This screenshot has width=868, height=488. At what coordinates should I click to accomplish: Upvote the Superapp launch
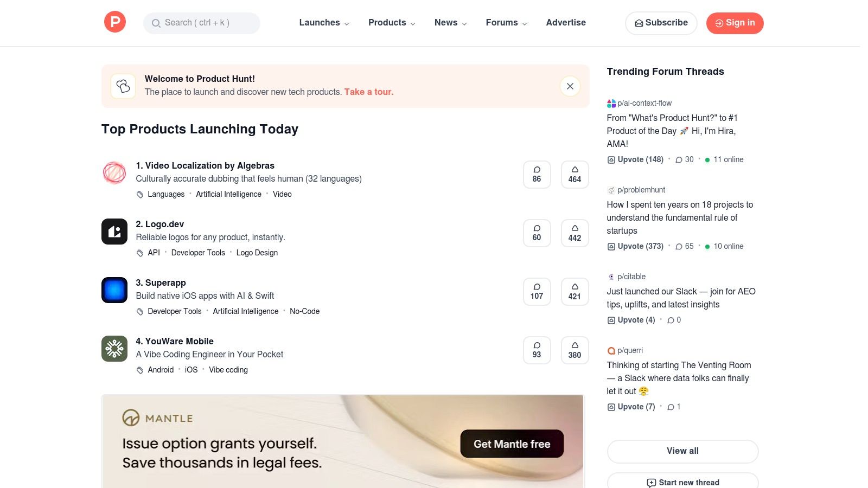click(575, 291)
